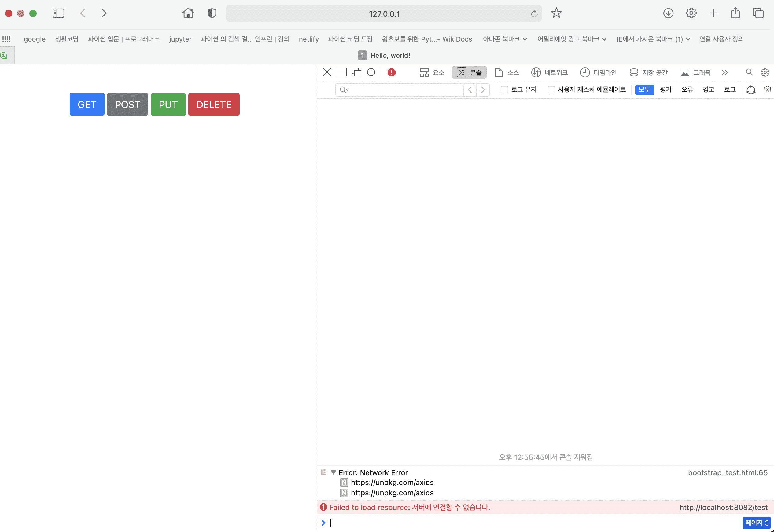Show more inspector tabs via the double chevron
The image size is (774, 532).
pos(724,72)
